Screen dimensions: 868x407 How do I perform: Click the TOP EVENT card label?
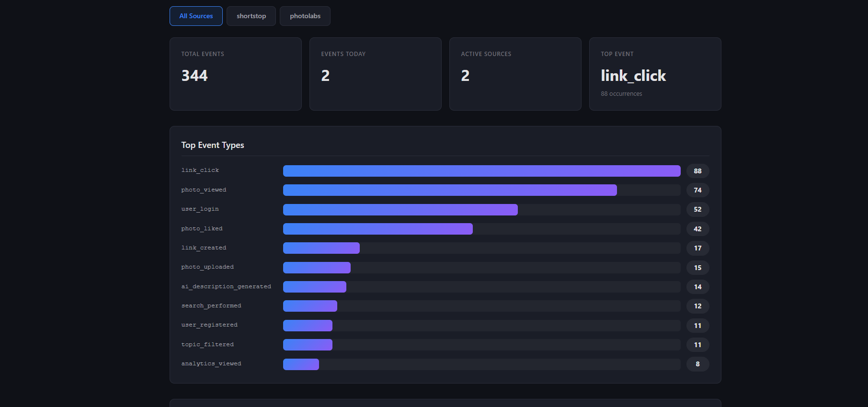(617, 54)
